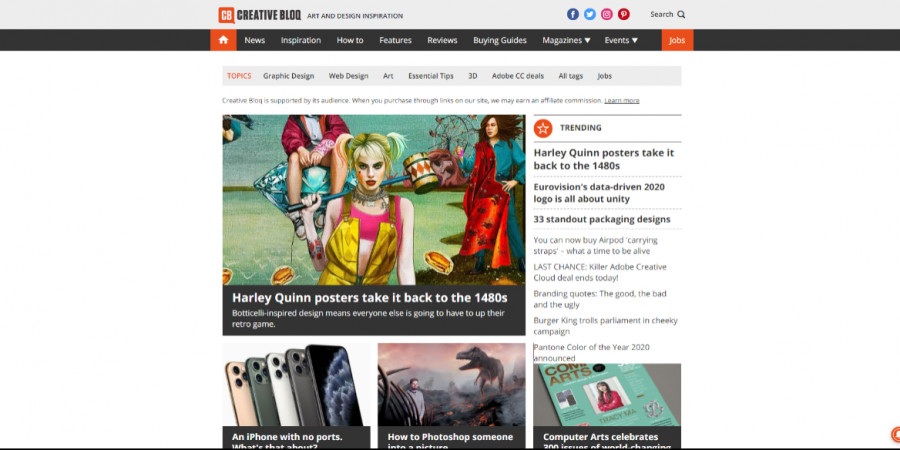The image size is (900, 450).
Task: Click the Search magnifier icon
Action: tap(681, 14)
